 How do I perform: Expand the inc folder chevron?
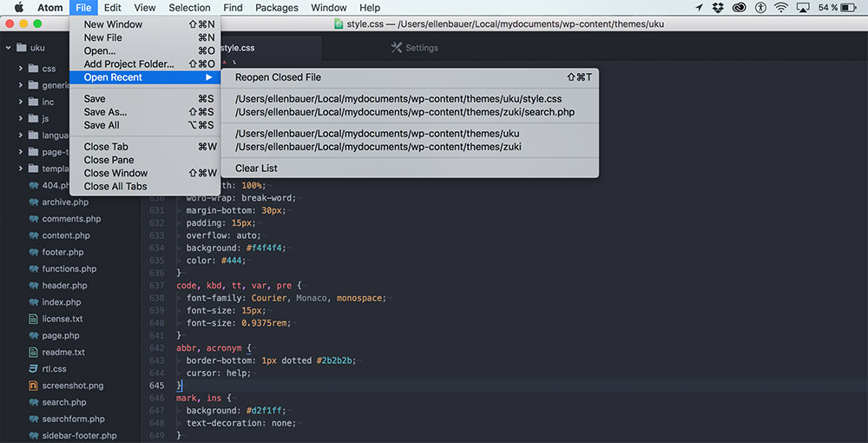point(21,102)
